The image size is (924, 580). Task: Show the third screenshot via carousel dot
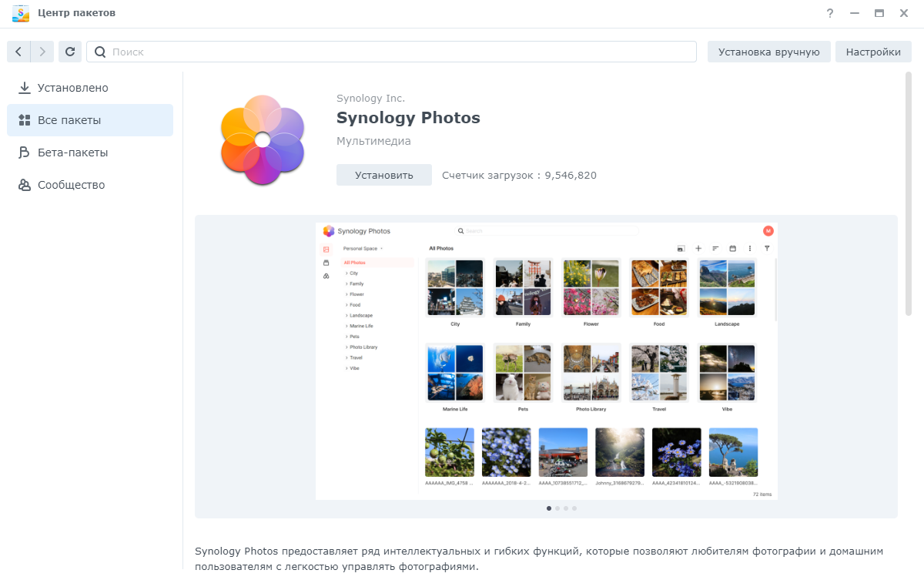coord(566,508)
